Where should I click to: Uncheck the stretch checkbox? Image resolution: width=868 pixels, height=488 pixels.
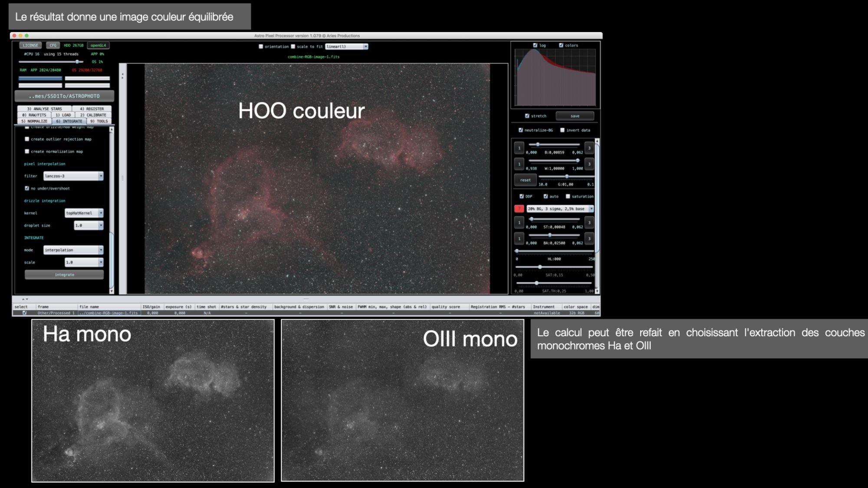pyautogui.click(x=527, y=116)
